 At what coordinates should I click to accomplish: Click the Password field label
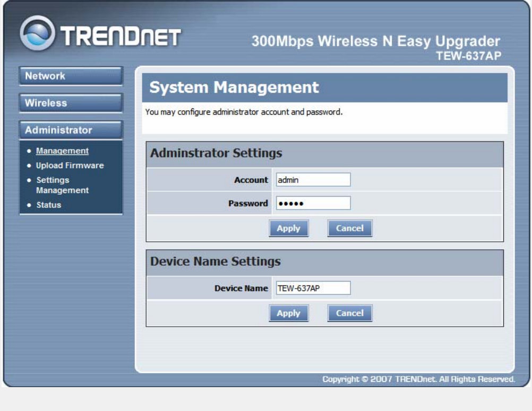[248, 204]
